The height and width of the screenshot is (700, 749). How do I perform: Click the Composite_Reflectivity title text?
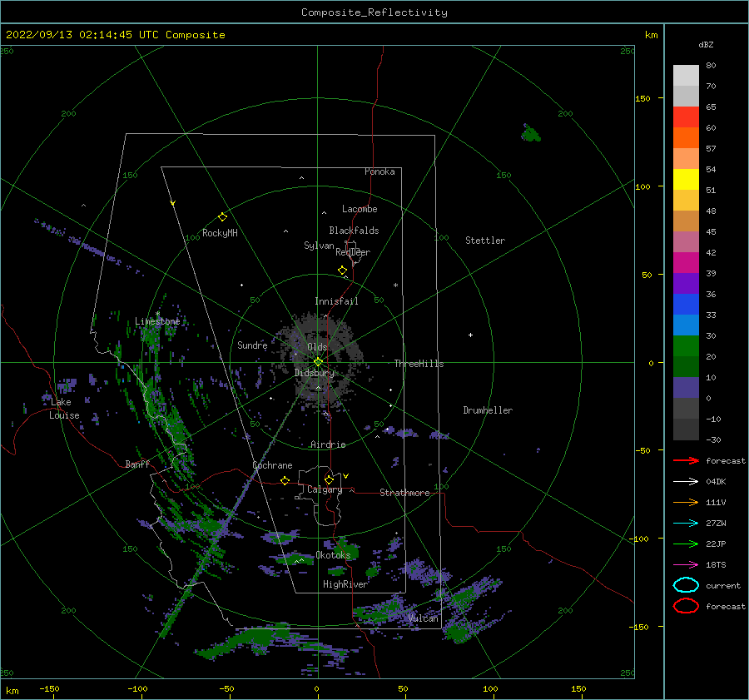(374, 12)
